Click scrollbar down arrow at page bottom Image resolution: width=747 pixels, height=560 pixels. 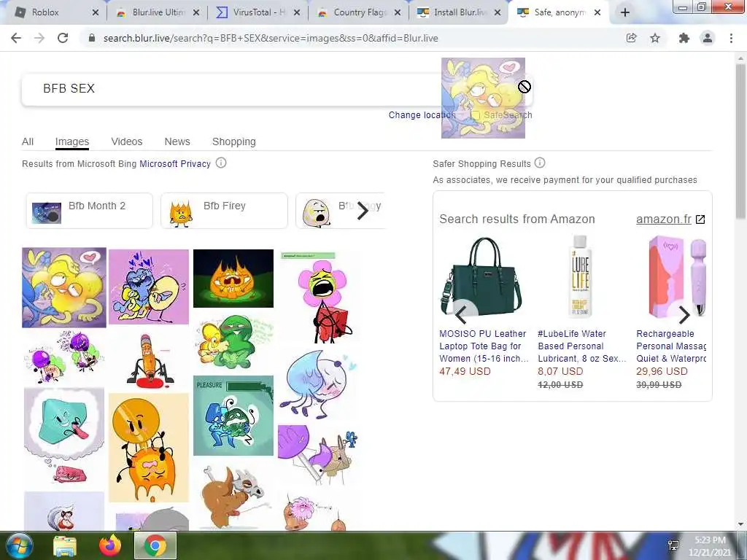[x=740, y=525]
